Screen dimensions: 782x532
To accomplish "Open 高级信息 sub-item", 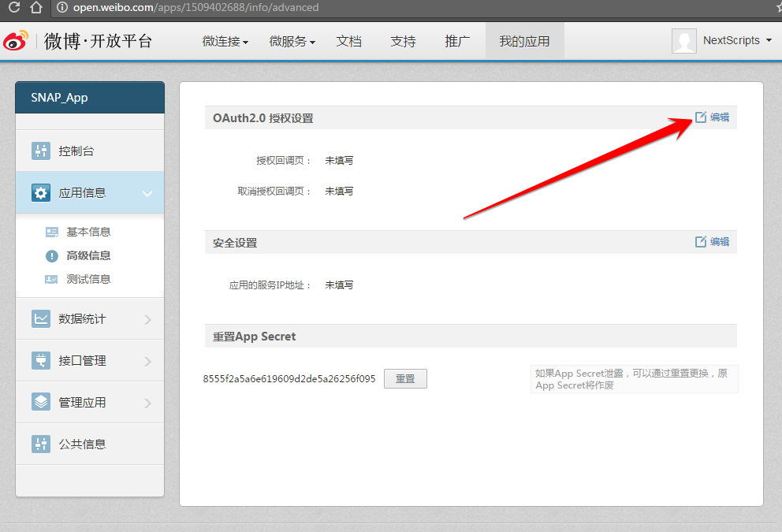I will 88,255.
